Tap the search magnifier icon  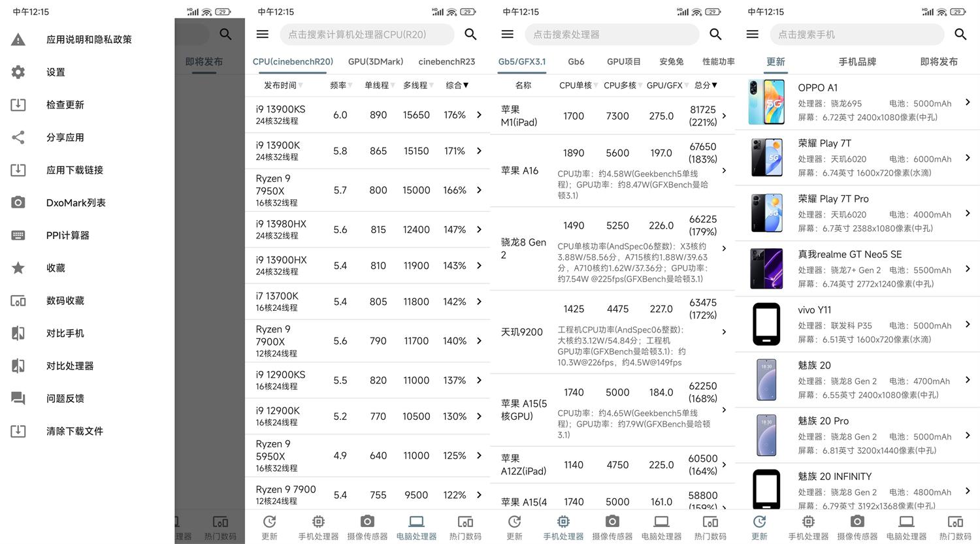(470, 34)
